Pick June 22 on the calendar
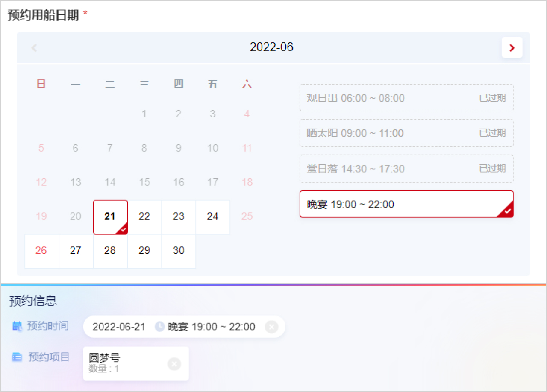547x392 pixels. (x=144, y=217)
